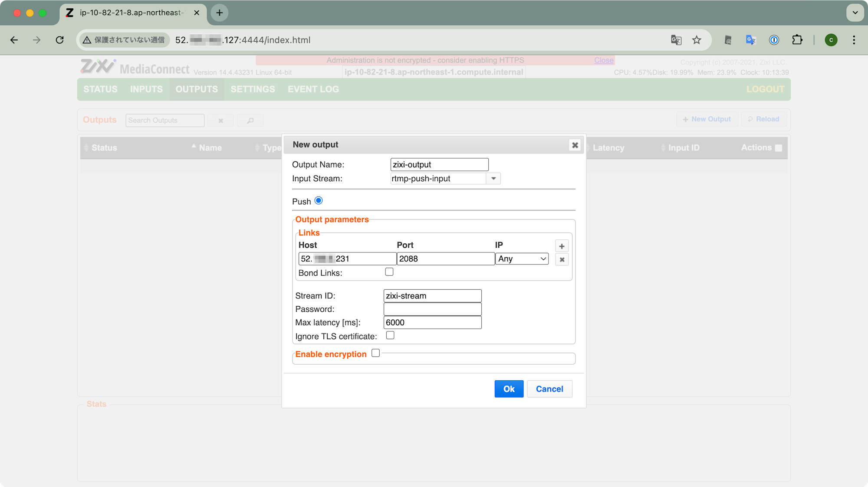Confirm with the Ok button

pyautogui.click(x=509, y=389)
